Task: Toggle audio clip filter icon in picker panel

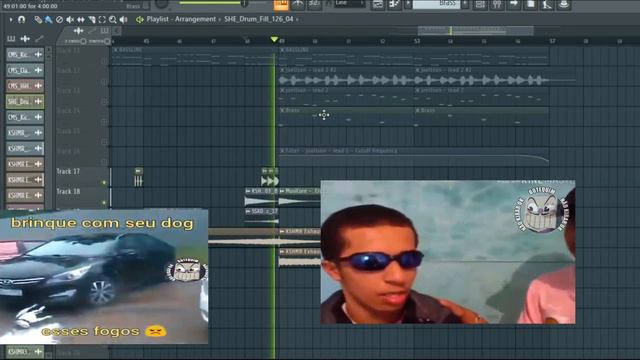Action: click(x=25, y=39)
